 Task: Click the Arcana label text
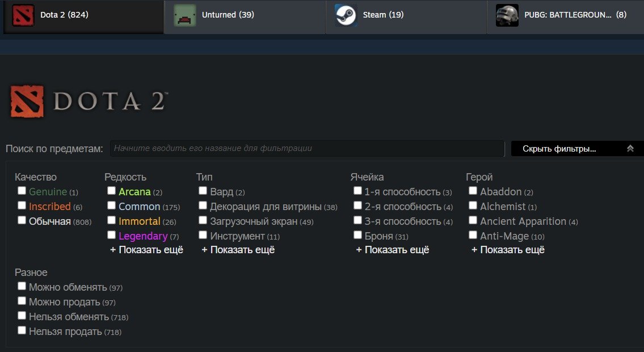pyautogui.click(x=134, y=192)
